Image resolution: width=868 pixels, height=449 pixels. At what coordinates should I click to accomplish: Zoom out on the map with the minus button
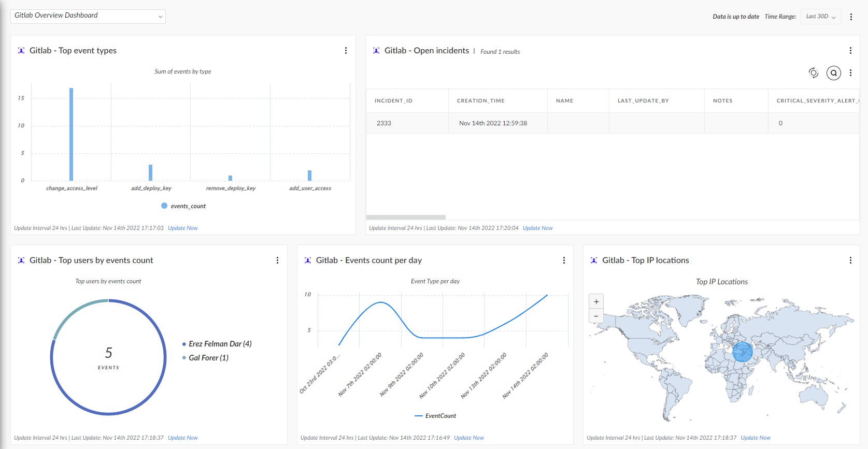coord(596,316)
